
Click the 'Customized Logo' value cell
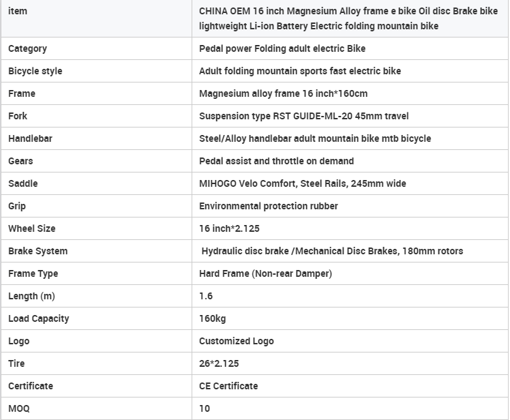click(x=236, y=341)
